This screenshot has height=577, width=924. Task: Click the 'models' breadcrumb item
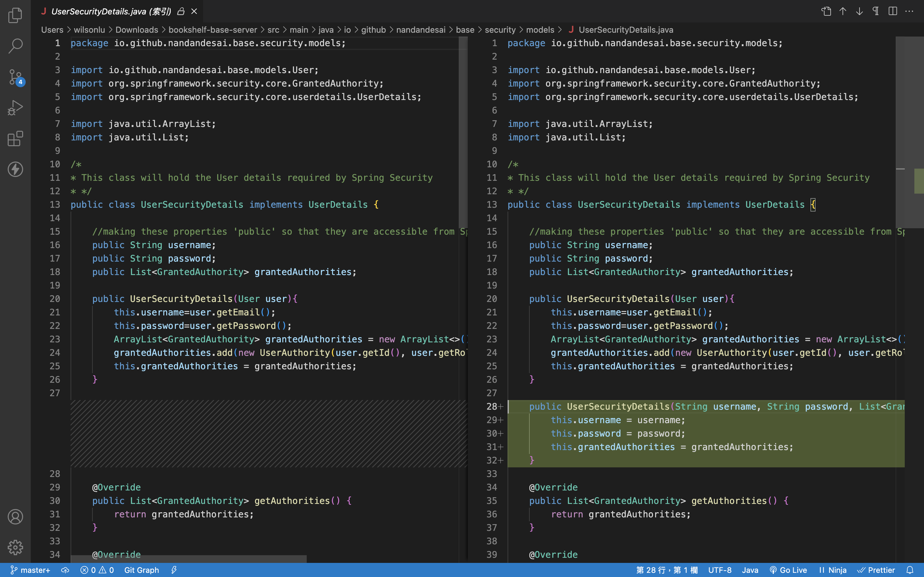pyautogui.click(x=540, y=30)
